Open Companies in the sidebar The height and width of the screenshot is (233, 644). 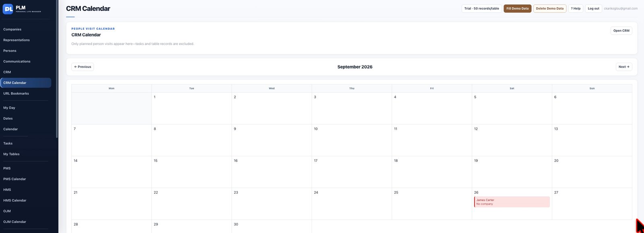pos(12,29)
